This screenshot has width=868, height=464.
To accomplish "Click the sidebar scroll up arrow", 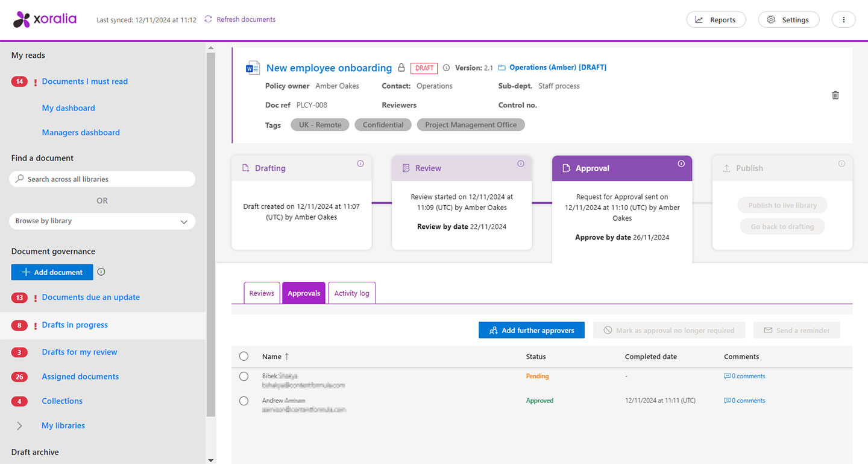I will (210, 47).
